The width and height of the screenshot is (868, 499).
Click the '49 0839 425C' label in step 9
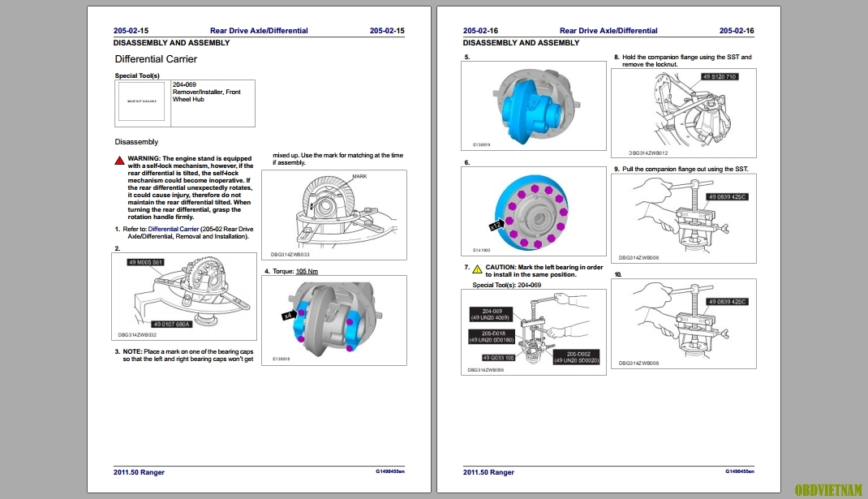728,196
